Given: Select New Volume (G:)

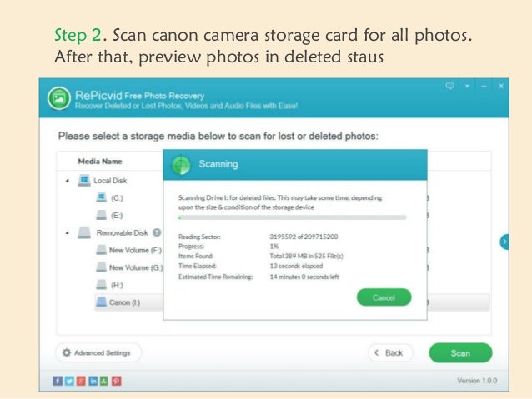Looking at the screenshot, I should pos(129,267).
